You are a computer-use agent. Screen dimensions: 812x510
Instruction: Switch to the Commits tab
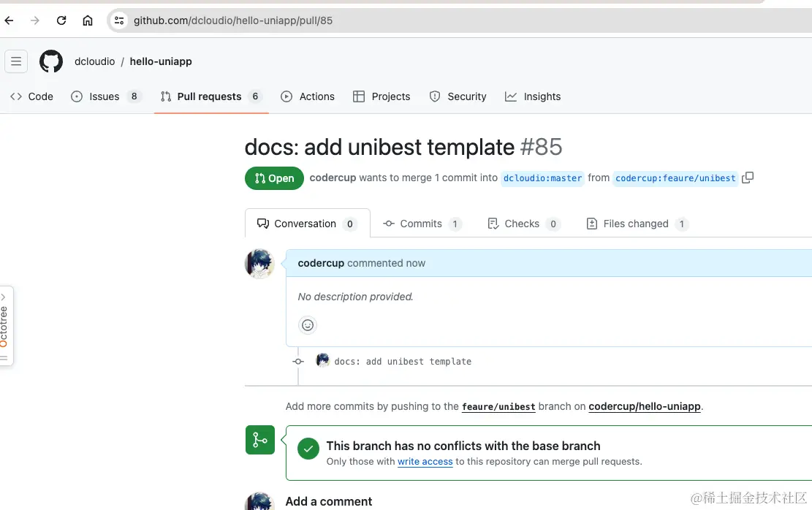point(422,224)
